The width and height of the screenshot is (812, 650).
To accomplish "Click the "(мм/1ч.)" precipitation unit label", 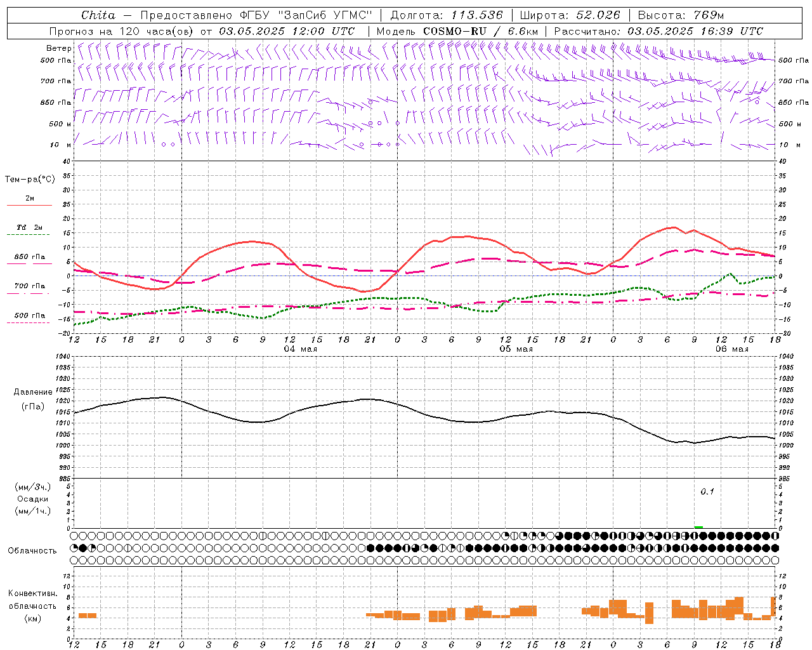I will coord(33,511).
